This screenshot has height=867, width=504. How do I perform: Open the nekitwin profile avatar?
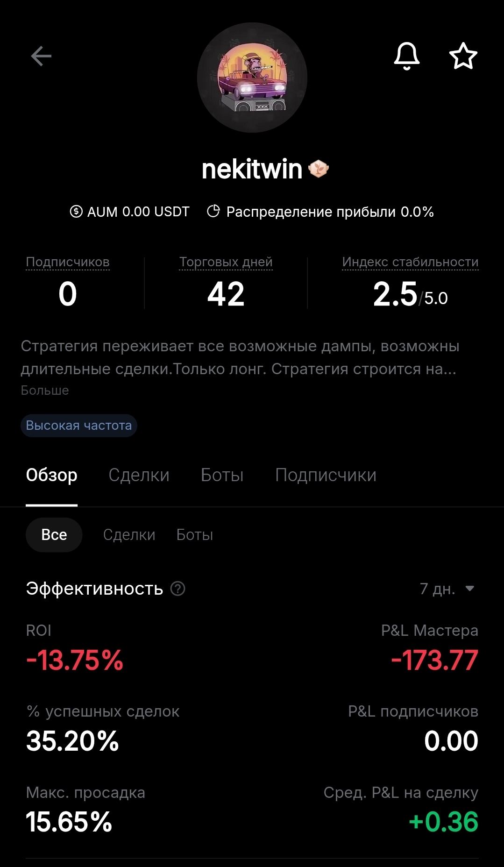[252, 78]
